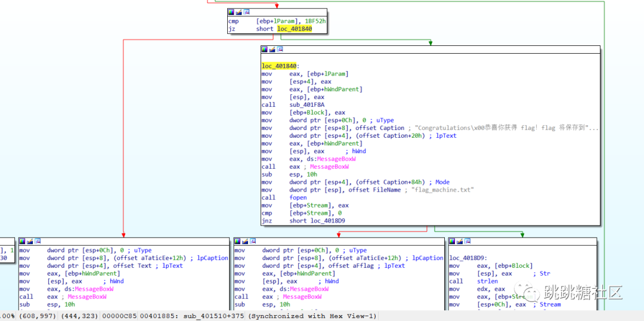Click the 'cmp [ebp+Stream], 0' line
644x321 pixels.
click(302, 213)
